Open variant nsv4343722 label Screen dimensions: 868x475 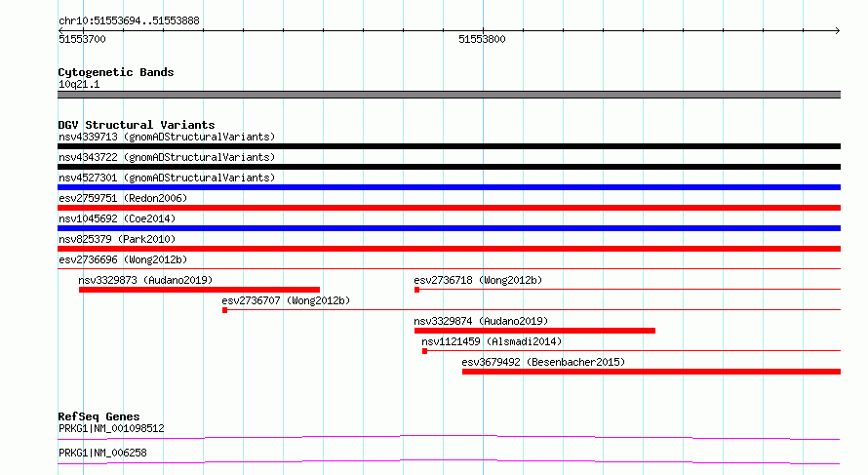(x=167, y=157)
